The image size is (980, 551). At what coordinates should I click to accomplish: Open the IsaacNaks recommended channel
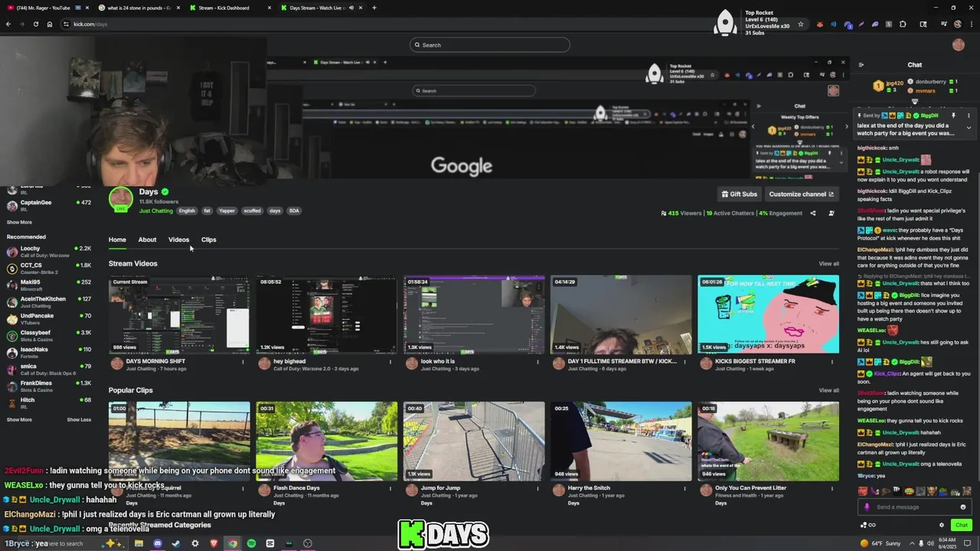pyautogui.click(x=49, y=352)
